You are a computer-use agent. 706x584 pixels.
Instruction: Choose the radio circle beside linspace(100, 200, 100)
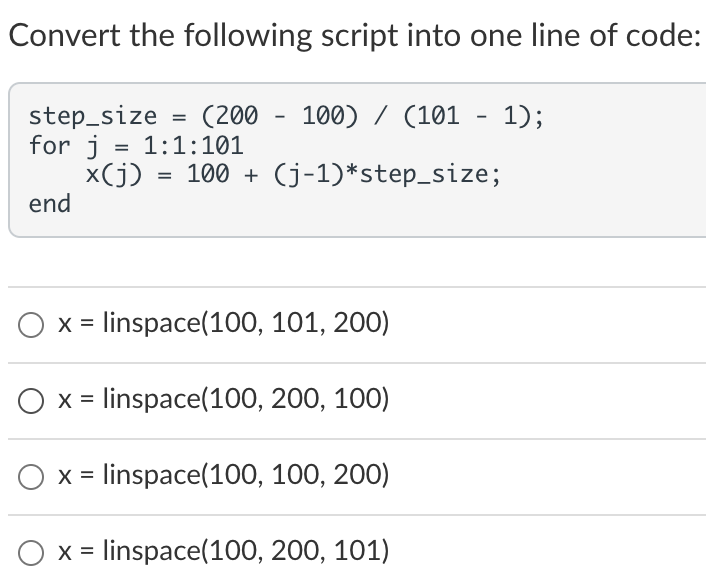pyautogui.click(x=30, y=400)
